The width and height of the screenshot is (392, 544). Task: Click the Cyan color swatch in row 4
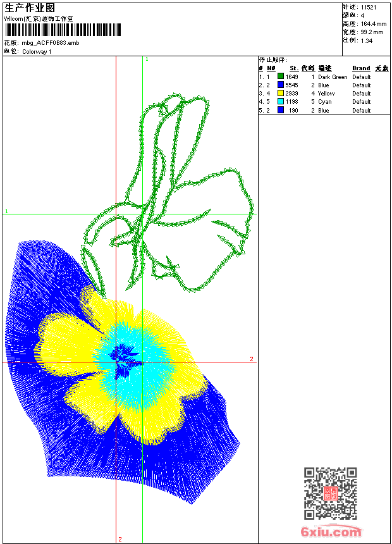[281, 101]
